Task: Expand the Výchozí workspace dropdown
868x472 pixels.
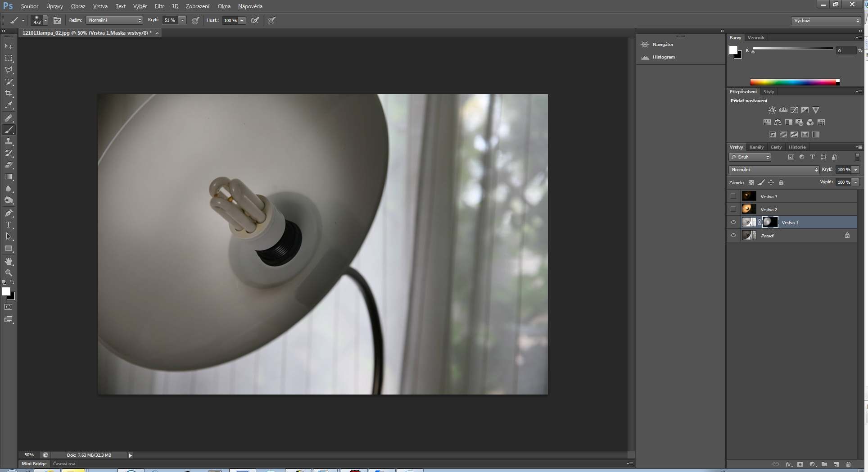Action: coord(826,21)
